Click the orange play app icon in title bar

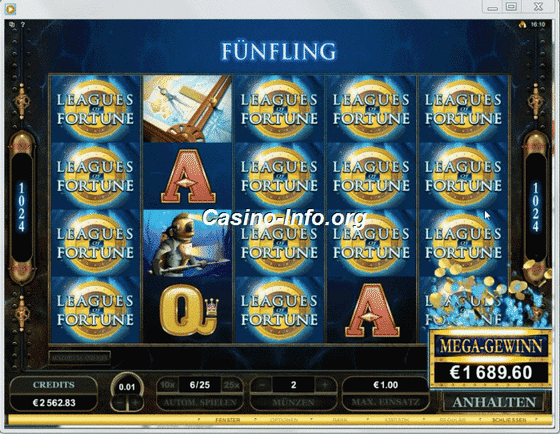10,9
